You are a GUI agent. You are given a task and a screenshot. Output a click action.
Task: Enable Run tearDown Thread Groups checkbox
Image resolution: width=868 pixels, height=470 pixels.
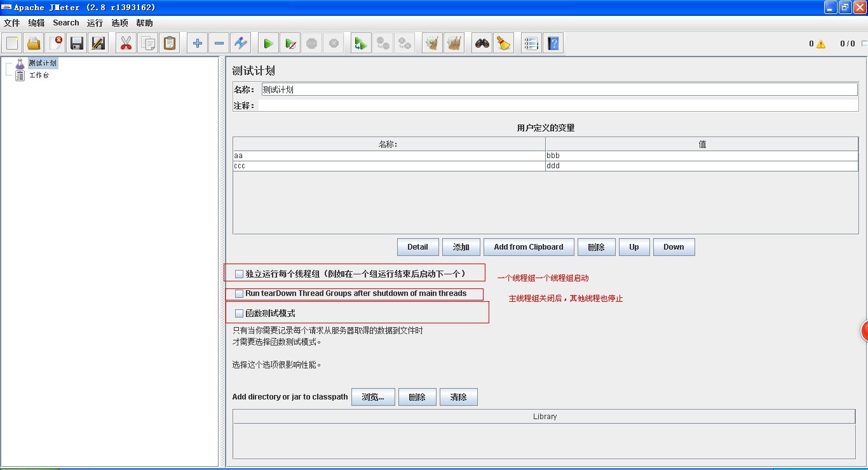239,294
